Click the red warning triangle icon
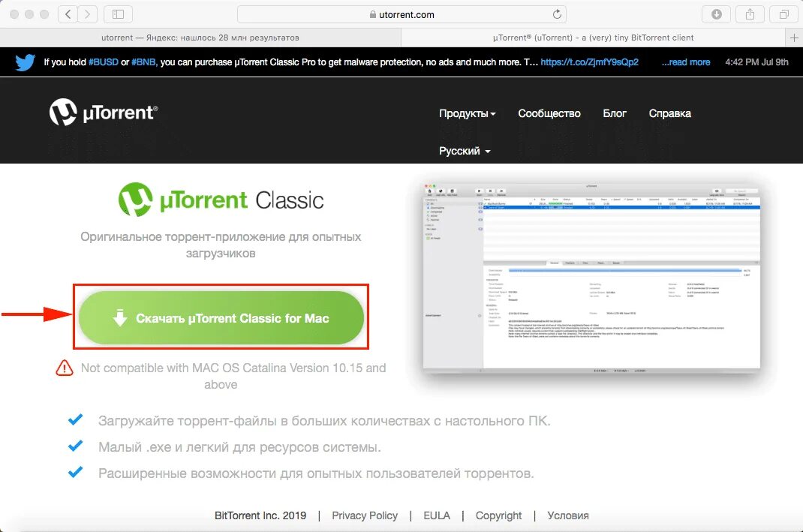The height and width of the screenshot is (532, 803). pos(65,368)
